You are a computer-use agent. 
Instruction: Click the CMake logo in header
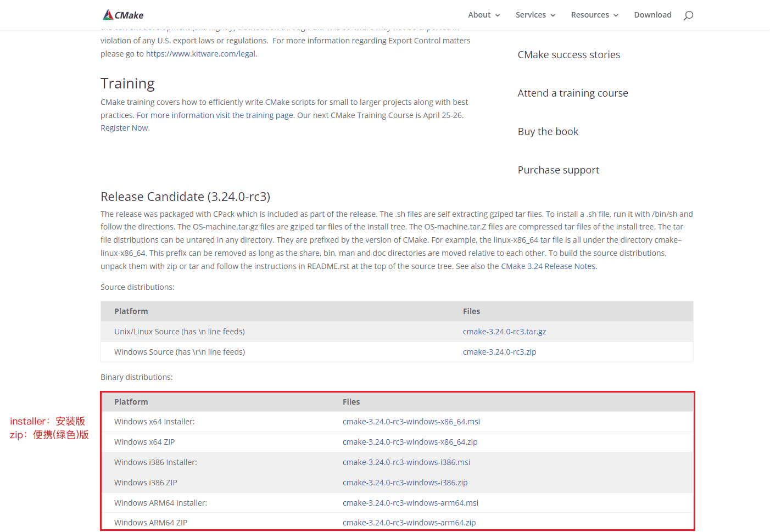pyautogui.click(x=123, y=15)
